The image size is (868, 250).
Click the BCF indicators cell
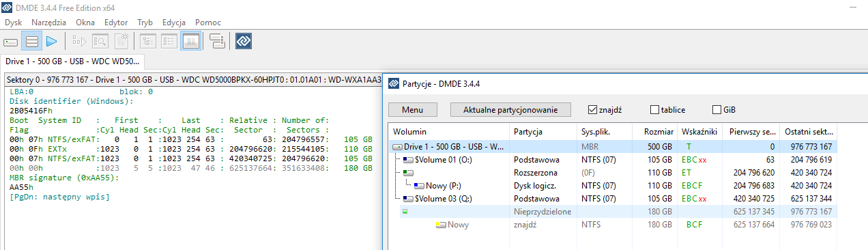coord(694,225)
